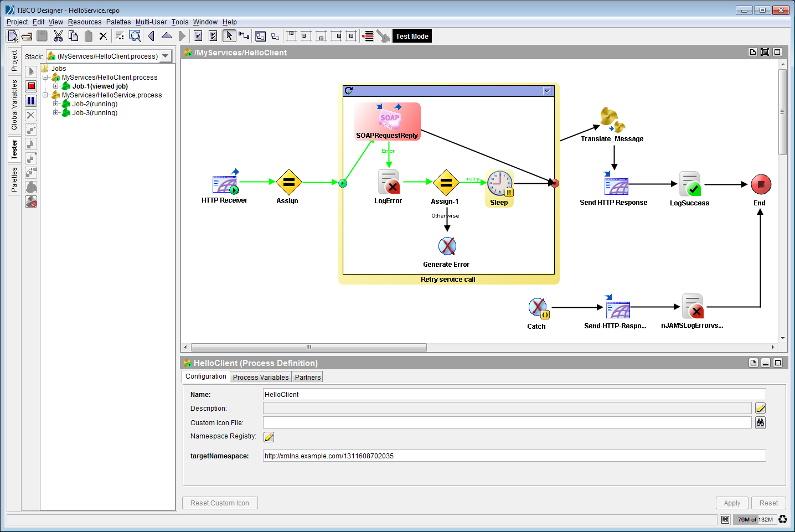Click the targetNamespace input field

click(x=514, y=456)
